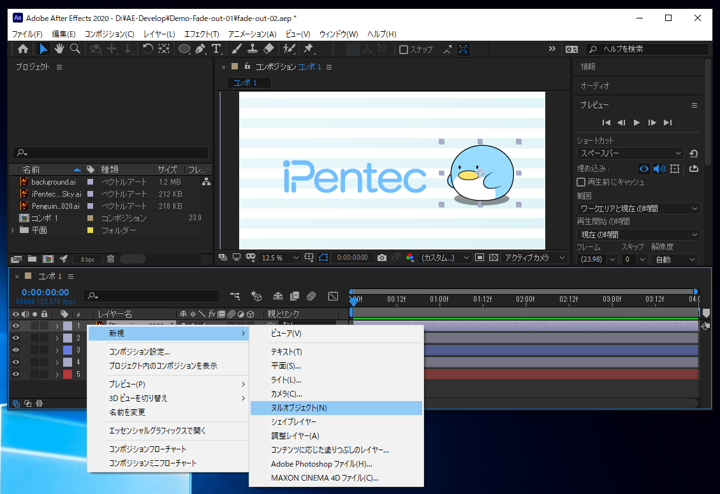
Task: Click the 8 bpc color depth button
Action: coord(87,259)
